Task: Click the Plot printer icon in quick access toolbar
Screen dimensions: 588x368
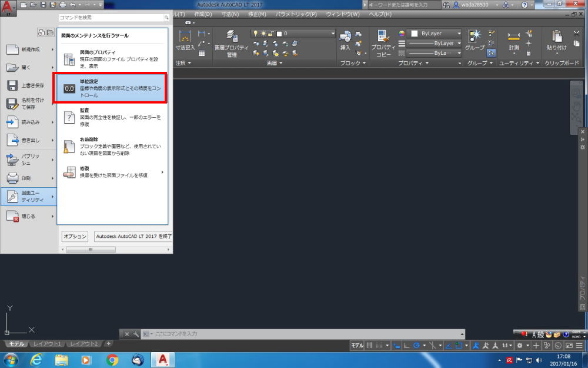Action: pyautogui.click(x=63, y=5)
